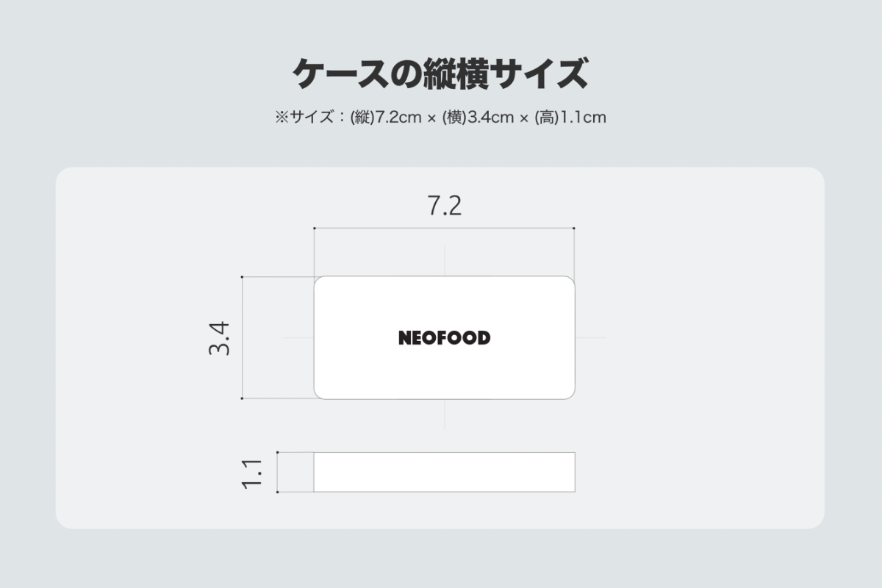Click the vertical 3.4 height dimension line

[x=243, y=338]
